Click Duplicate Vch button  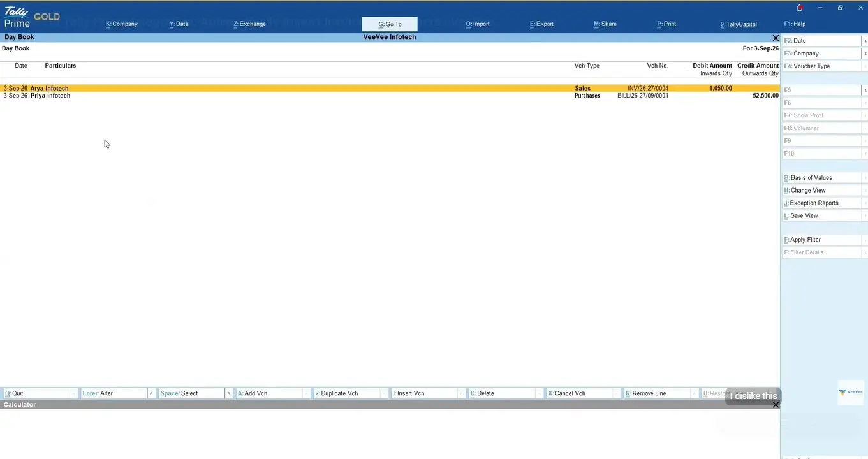[x=346, y=393]
